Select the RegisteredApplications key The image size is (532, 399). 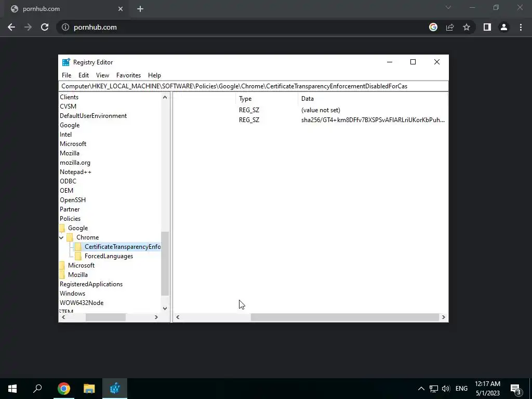pyautogui.click(x=91, y=284)
